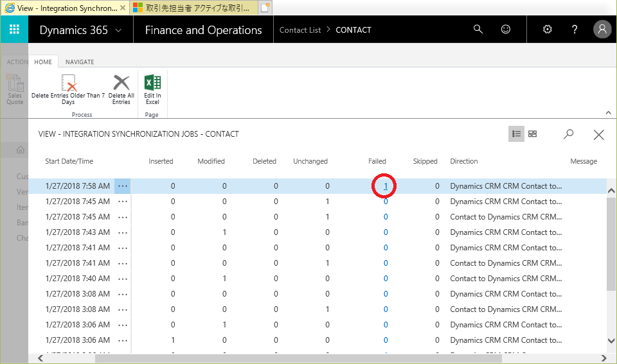The width and height of the screenshot is (617, 364).
Task: Click the home icon in dimmed sidebar
Action: click(x=21, y=150)
